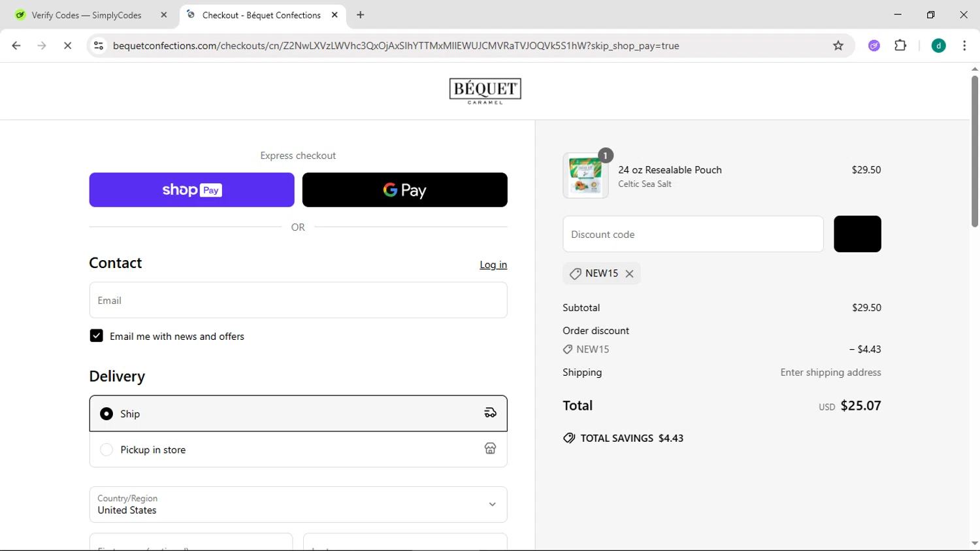The image size is (980, 551).
Task: Click the Subtotal $29.50 value
Action: click(867, 308)
